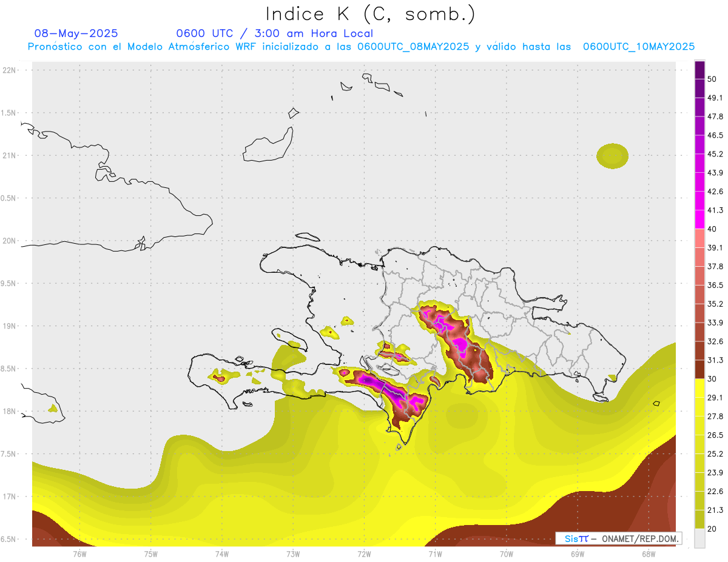The width and height of the screenshot is (728, 562).
Task: Click the '68W' longitude axis label
Action: point(649,554)
